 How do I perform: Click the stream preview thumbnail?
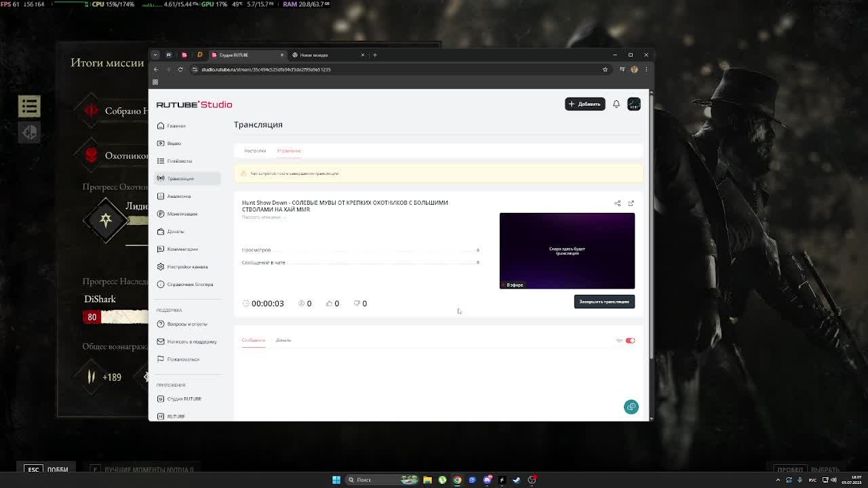tap(567, 251)
